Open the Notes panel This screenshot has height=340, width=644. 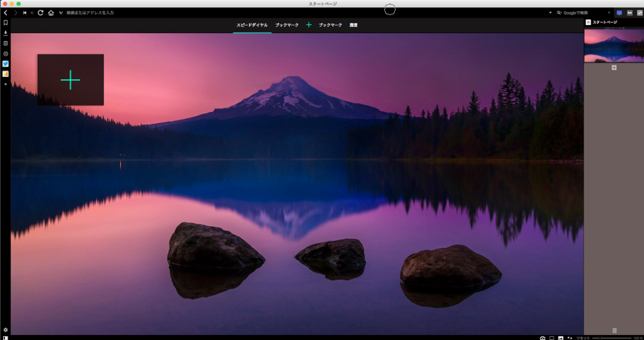(x=5, y=43)
